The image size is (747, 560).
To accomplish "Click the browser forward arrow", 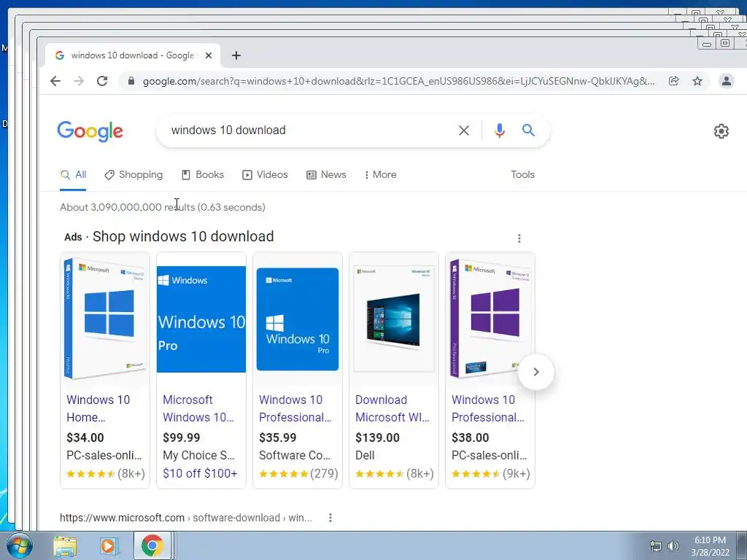I will (79, 81).
